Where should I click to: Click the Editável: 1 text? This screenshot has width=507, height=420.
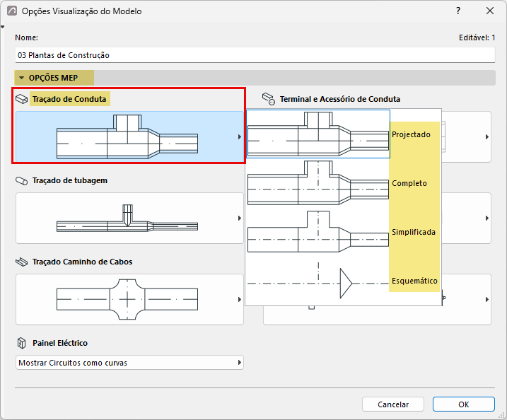[477, 37]
